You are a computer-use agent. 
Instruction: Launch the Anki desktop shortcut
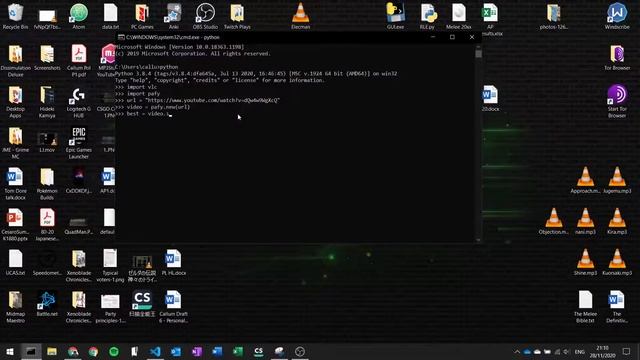pos(173,16)
